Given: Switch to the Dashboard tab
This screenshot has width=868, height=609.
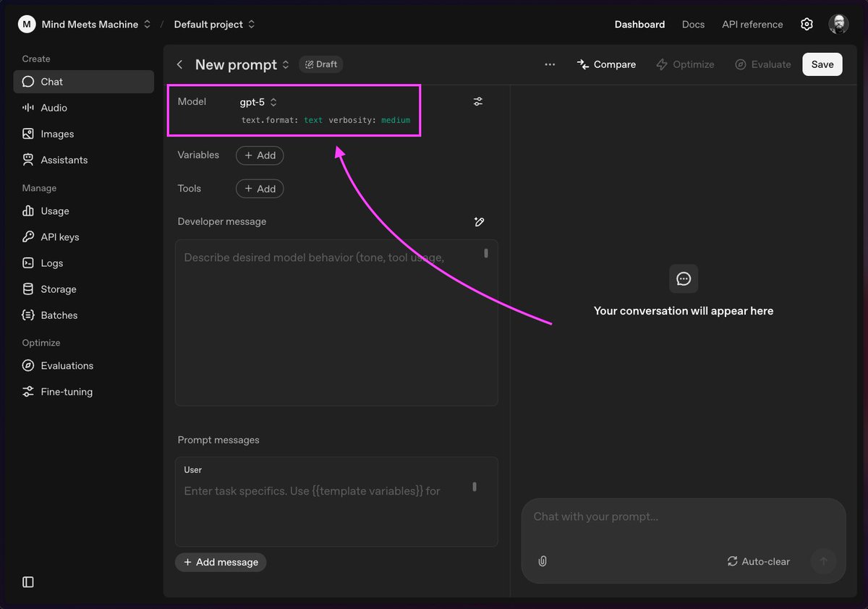Looking at the screenshot, I should (639, 24).
